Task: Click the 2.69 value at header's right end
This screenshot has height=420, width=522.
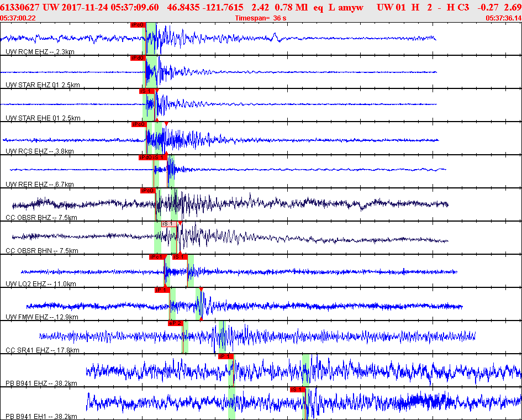Action: click(513, 7)
